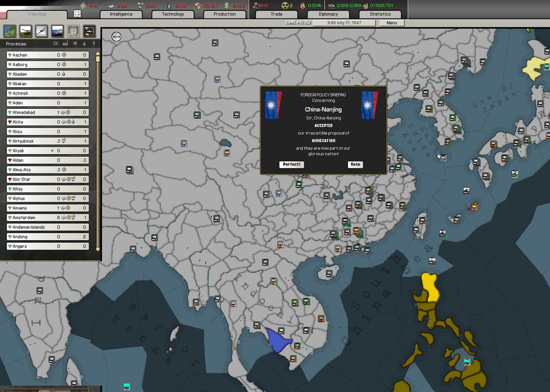This screenshot has width=550, height=392.
Task: Select the unit counter on Hainan island
Action: (x=329, y=273)
